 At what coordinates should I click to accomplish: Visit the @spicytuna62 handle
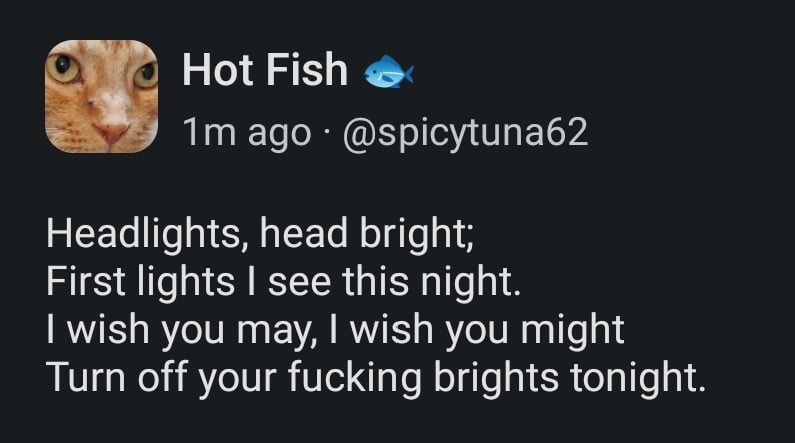(x=464, y=131)
